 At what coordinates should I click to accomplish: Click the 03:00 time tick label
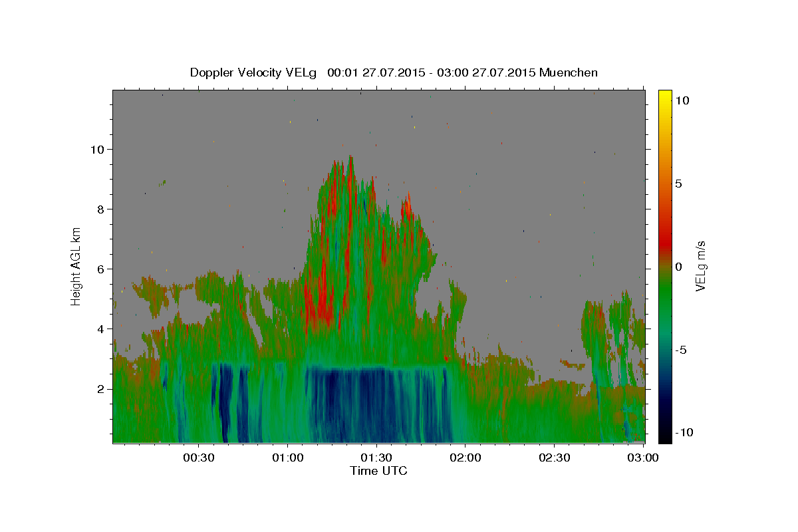644,458
